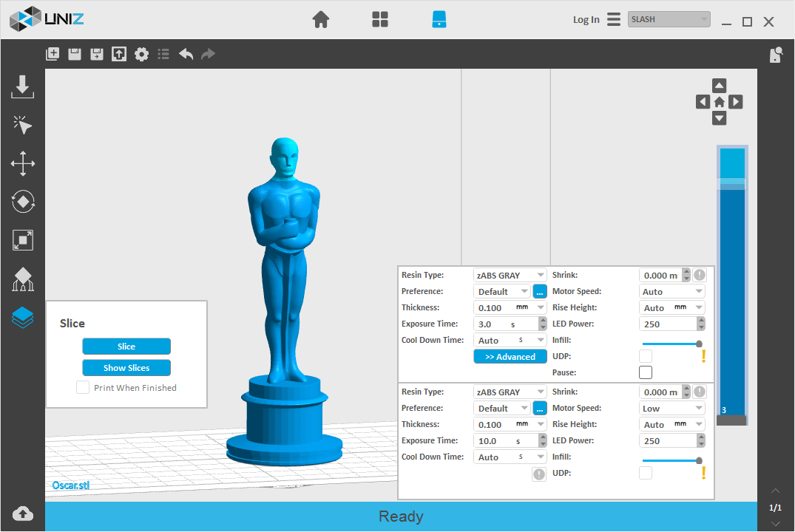Click the Save As floppy icon
Viewport: 795px width, 532px height.
click(96, 54)
